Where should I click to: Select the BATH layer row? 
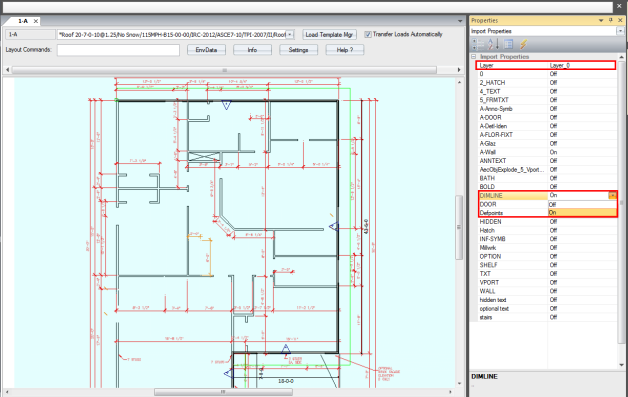click(x=547, y=178)
